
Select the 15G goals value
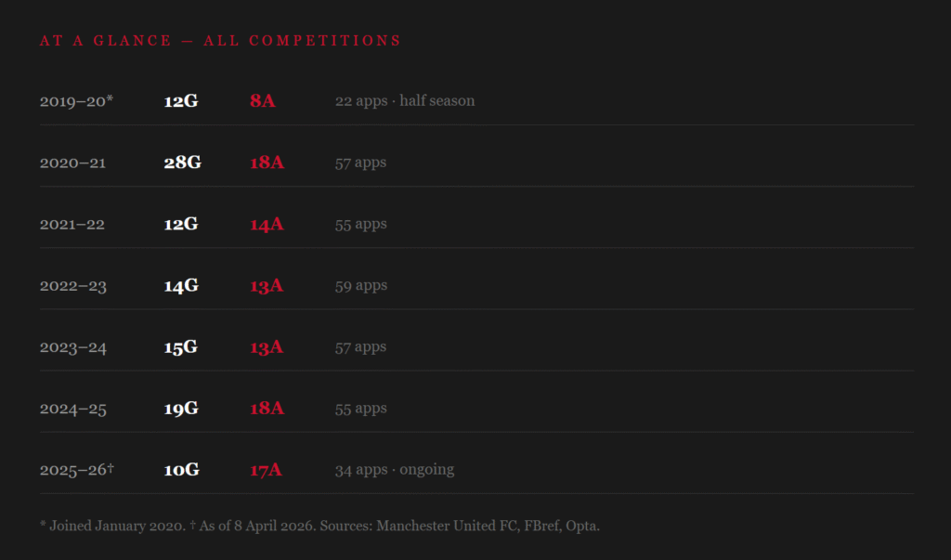181,347
